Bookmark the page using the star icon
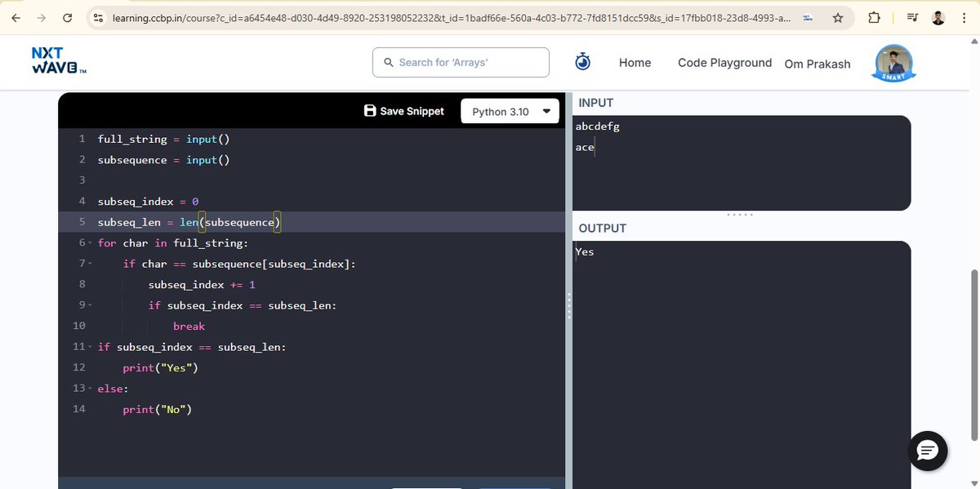 click(x=838, y=16)
